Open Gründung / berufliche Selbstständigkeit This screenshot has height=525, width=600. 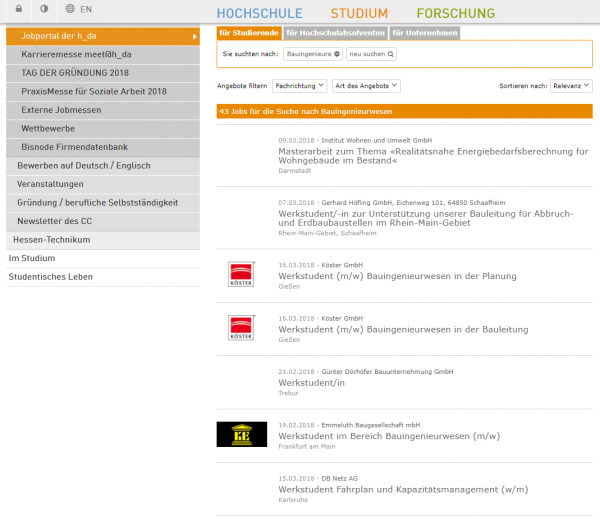click(103, 203)
